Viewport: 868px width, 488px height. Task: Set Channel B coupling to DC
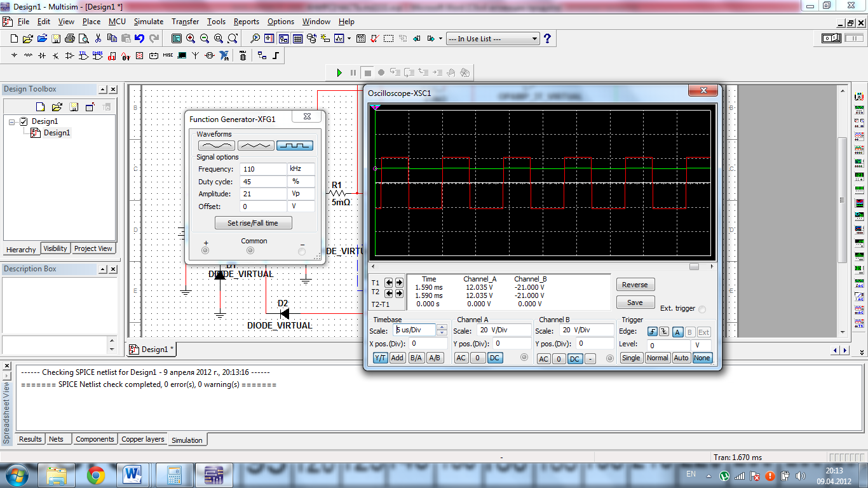pos(574,359)
